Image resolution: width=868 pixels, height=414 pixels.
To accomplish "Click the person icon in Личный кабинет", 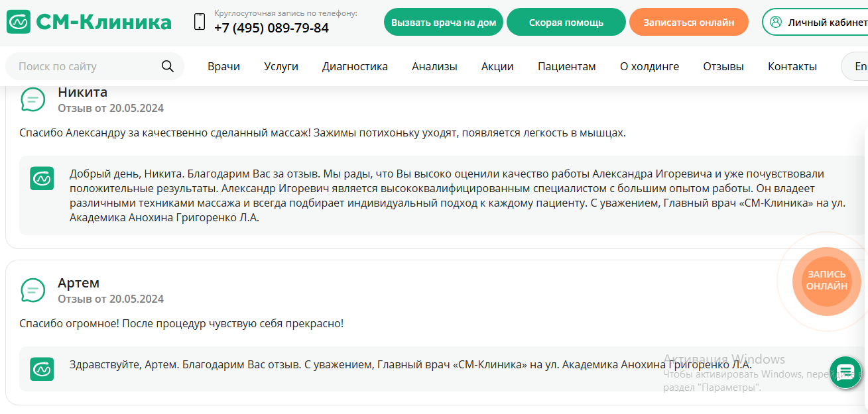I will pos(775,21).
